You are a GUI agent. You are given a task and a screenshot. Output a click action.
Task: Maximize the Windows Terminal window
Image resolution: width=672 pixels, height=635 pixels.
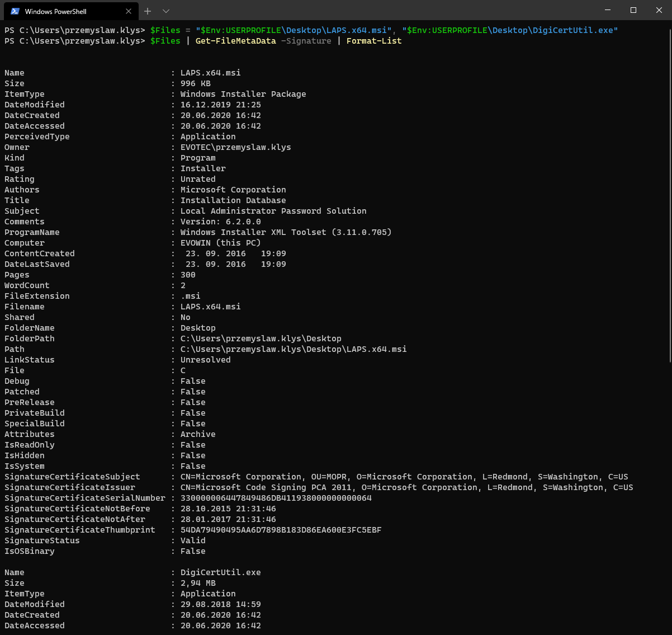[633, 10]
